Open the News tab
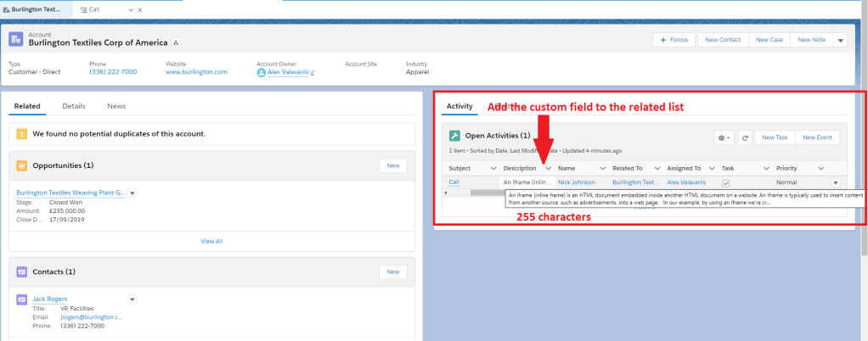This screenshot has height=341, width=868. (116, 106)
